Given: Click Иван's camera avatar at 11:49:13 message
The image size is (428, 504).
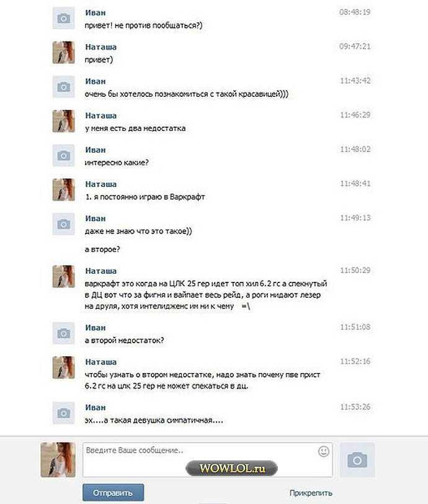Looking at the screenshot, I should tap(64, 224).
